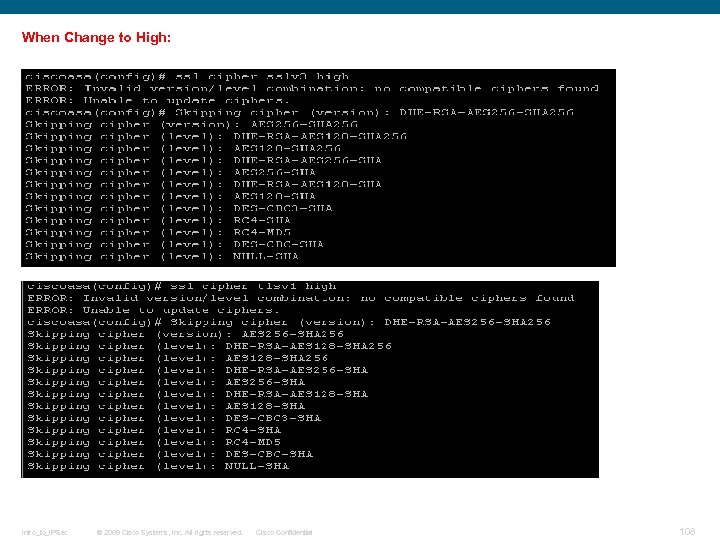
Task: Click NULL-SHA in the sslv3 terminal
Action: (x=266, y=256)
